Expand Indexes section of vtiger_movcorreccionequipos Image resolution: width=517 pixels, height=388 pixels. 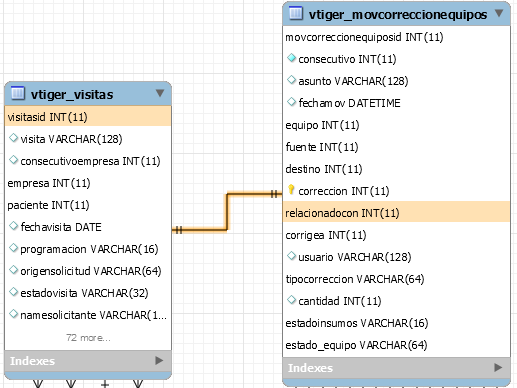(498, 367)
